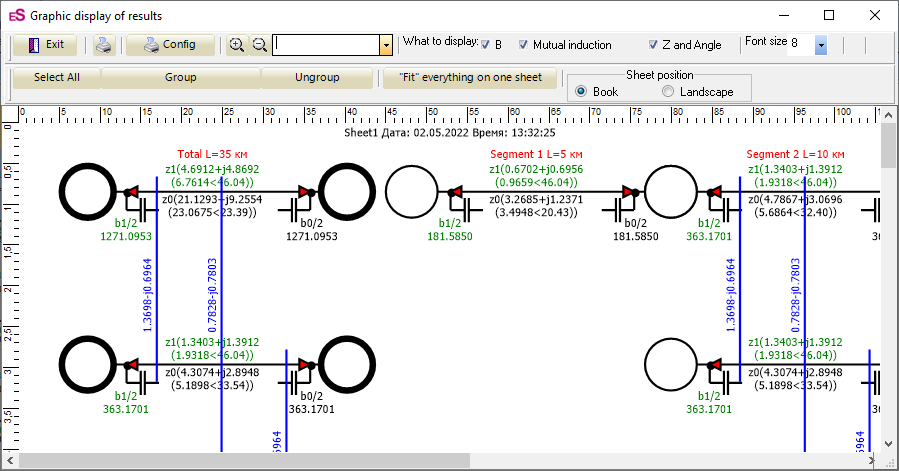This screenshot has height=471, width=899.
Task: Click the printer icon in toolbar
Action: [x=104, y=45]
